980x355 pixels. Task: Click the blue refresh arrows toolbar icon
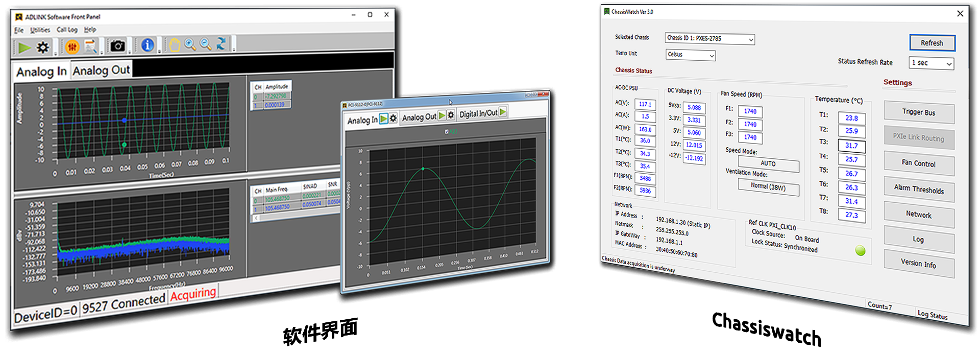221,43
